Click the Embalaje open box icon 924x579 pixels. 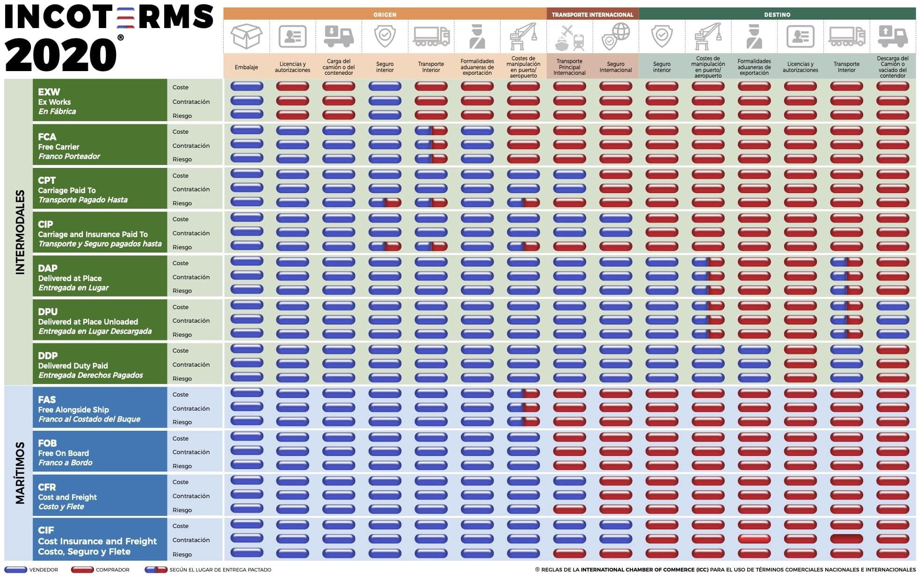247,36
